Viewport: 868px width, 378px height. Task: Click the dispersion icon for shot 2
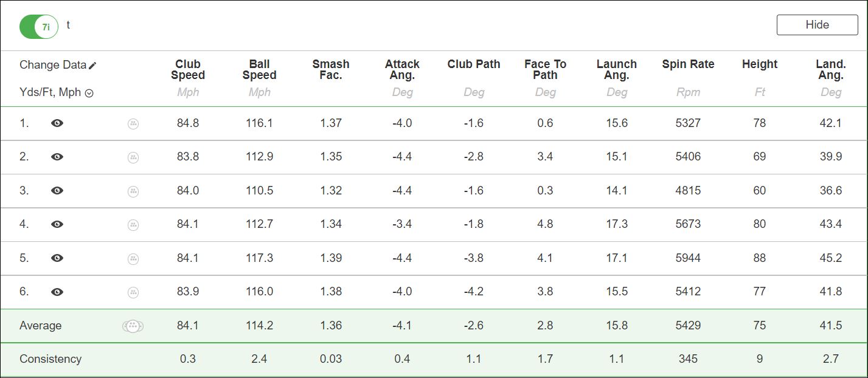(133, 157)
